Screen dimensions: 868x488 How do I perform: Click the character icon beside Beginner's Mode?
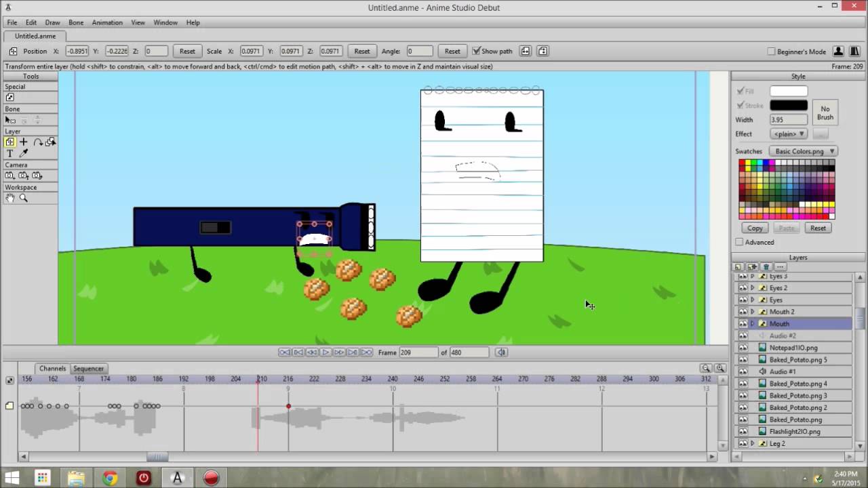pyautogui.click(x=838, y=51)
